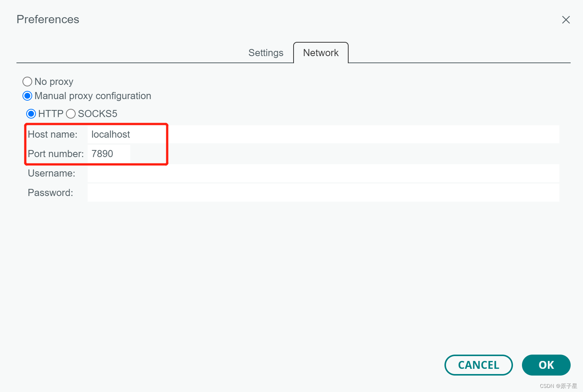This screenshot has height=392, width=583.
Task: Open the Network tab
Action: pyautogui.click(x=321, y=53)
